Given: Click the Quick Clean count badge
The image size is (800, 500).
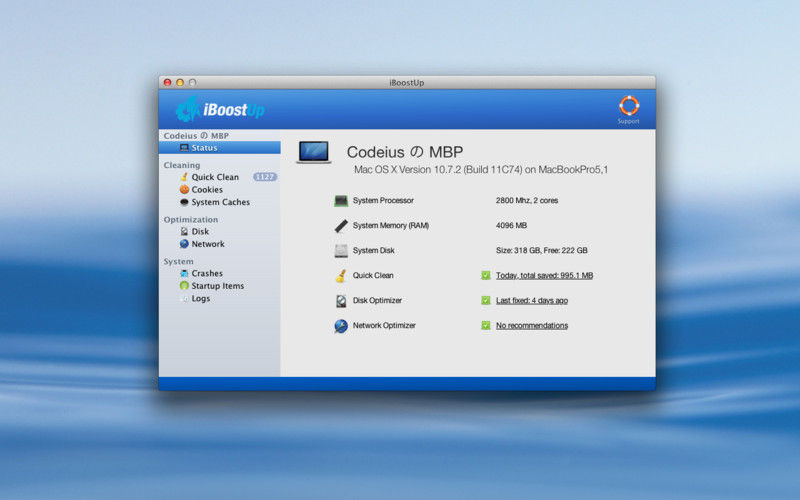Looking at the screenshot, I should [x=264, y=177].
